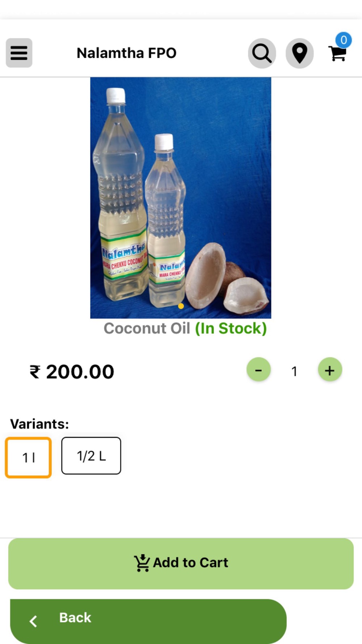Tap the cart item count badge

click(x=344, y=40)
